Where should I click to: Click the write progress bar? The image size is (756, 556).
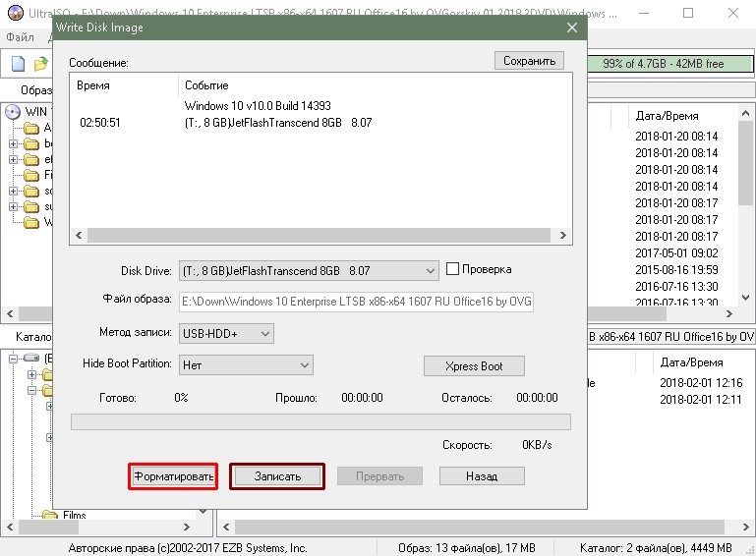320,421
